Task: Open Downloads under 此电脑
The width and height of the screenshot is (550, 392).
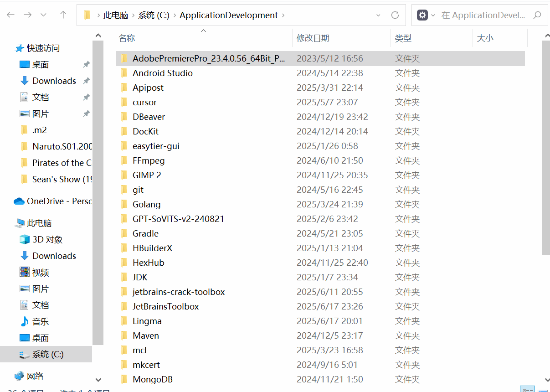Action: [x=54, y=256]
